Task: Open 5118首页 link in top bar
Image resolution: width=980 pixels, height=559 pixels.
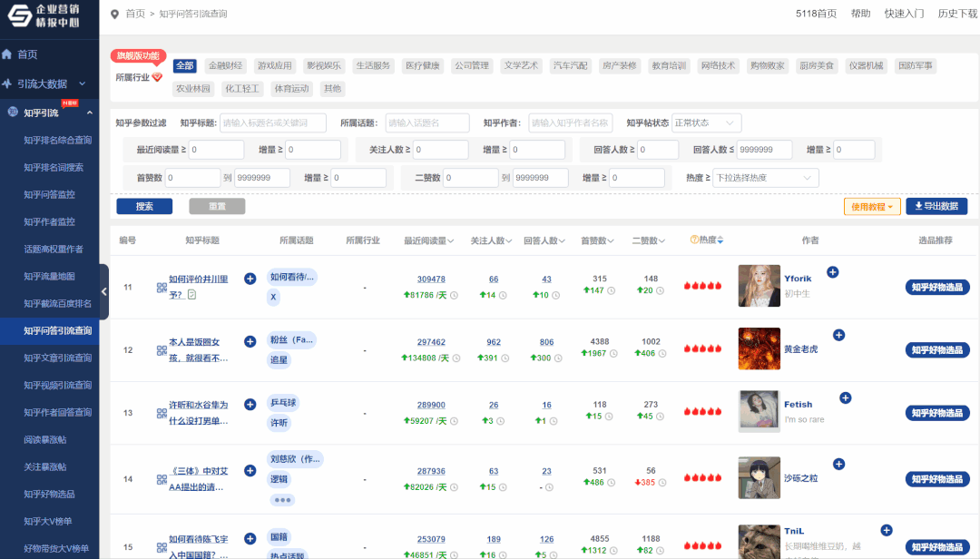Action: point(816,14)
